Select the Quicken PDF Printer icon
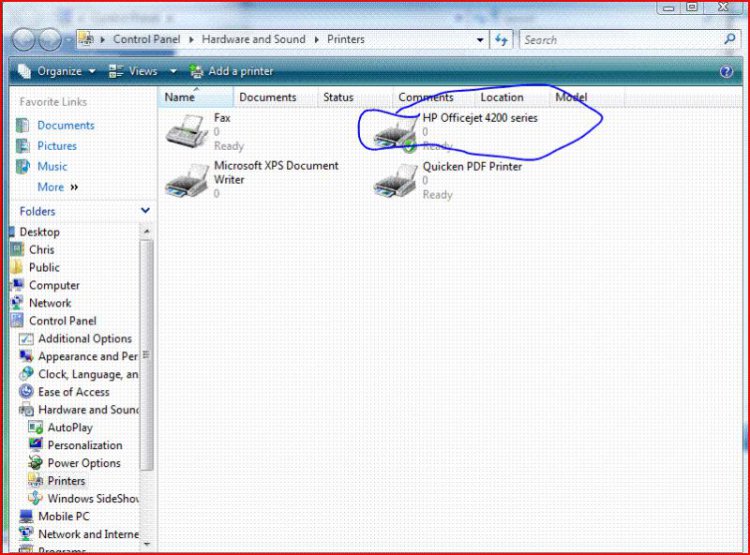This screenshot has width=750, height=555. [395, 181]
